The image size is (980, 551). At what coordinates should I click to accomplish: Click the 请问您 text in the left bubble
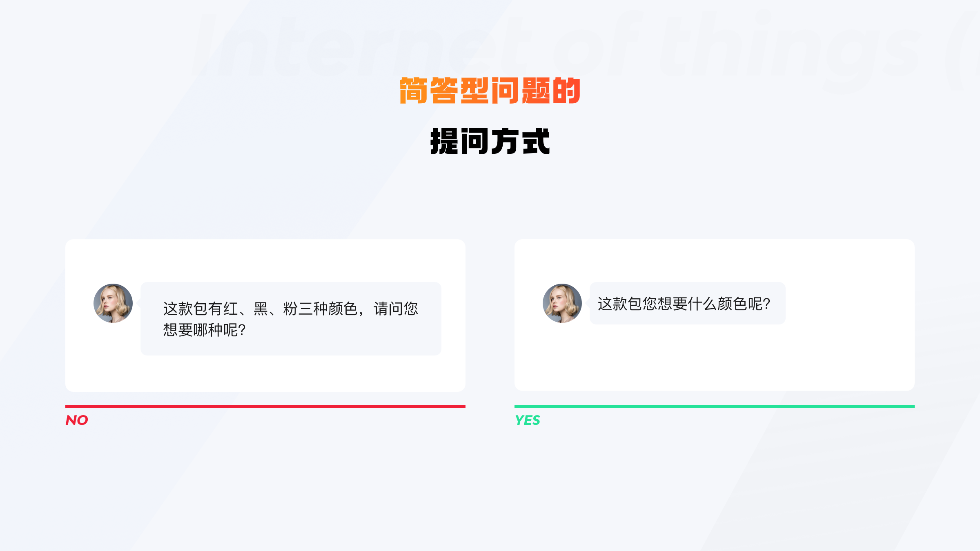(396, 309)
